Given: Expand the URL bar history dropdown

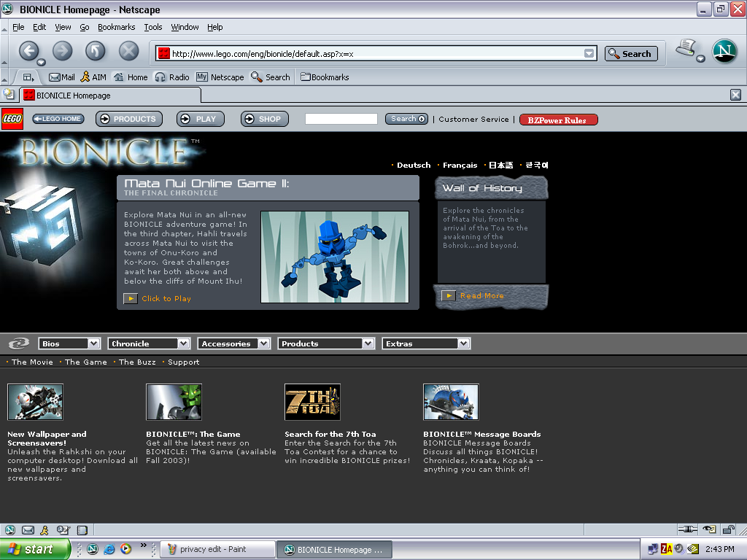Looking at the screenshot, I should coord(589,53).
